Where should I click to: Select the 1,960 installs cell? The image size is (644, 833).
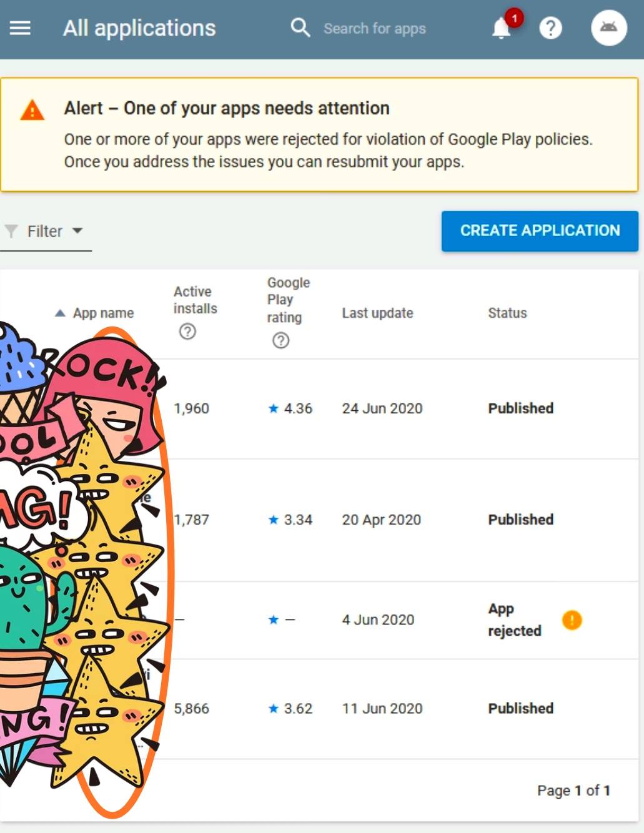191,408
